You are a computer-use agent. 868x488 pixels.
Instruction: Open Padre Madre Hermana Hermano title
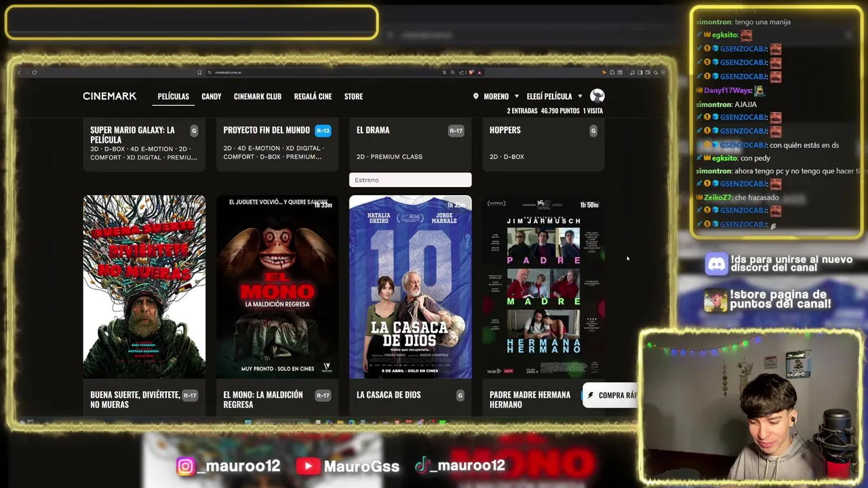click(x=530, y=399)
